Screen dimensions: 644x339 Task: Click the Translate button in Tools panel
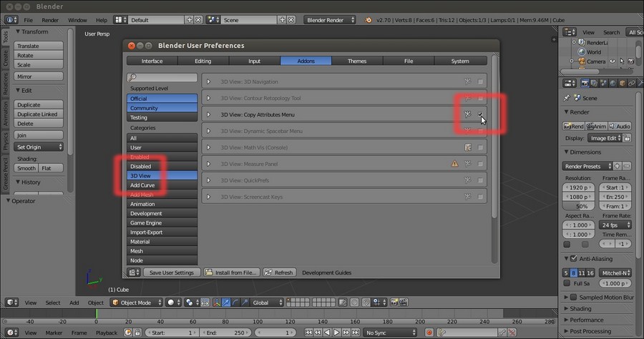coord(39,46)
